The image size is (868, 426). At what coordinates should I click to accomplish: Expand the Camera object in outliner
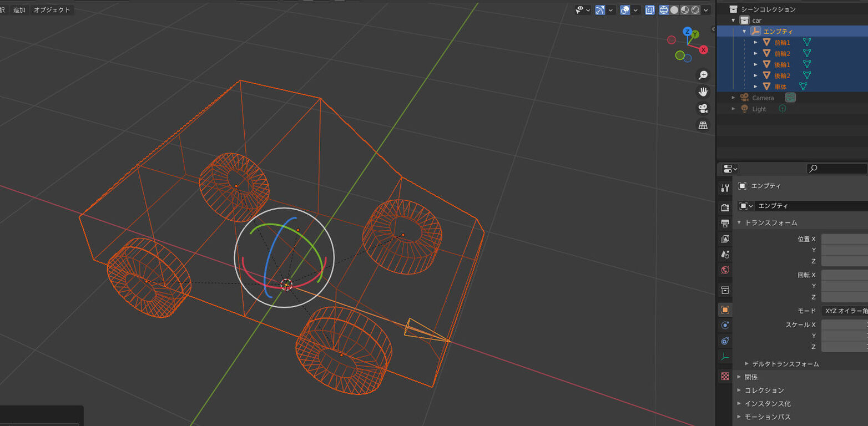pos(733,98)
